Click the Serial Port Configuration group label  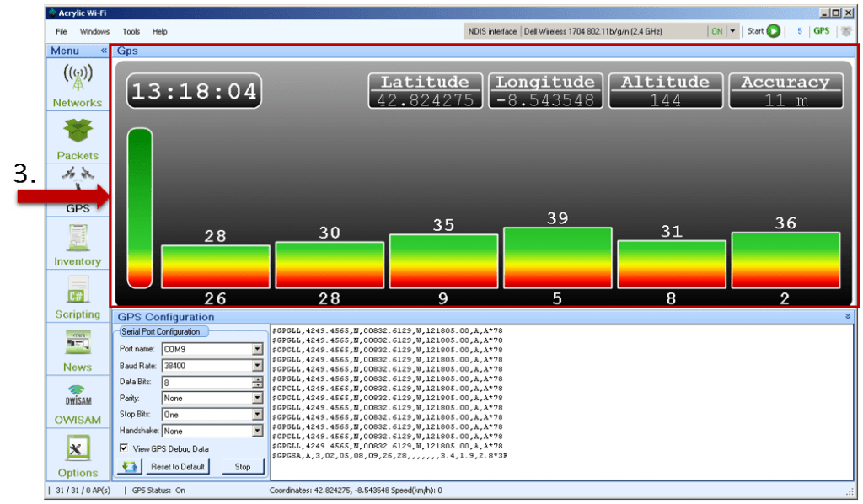click(x=160, y=331)
